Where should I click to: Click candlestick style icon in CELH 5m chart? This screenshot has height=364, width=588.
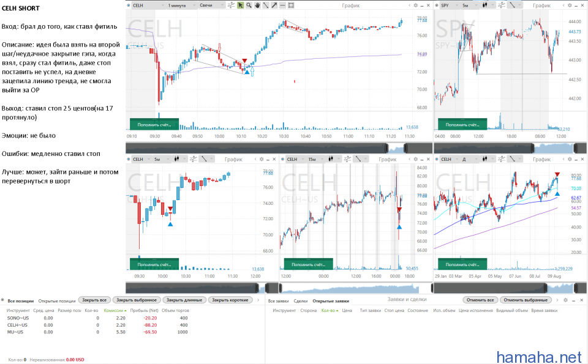[x=176, y=159]
